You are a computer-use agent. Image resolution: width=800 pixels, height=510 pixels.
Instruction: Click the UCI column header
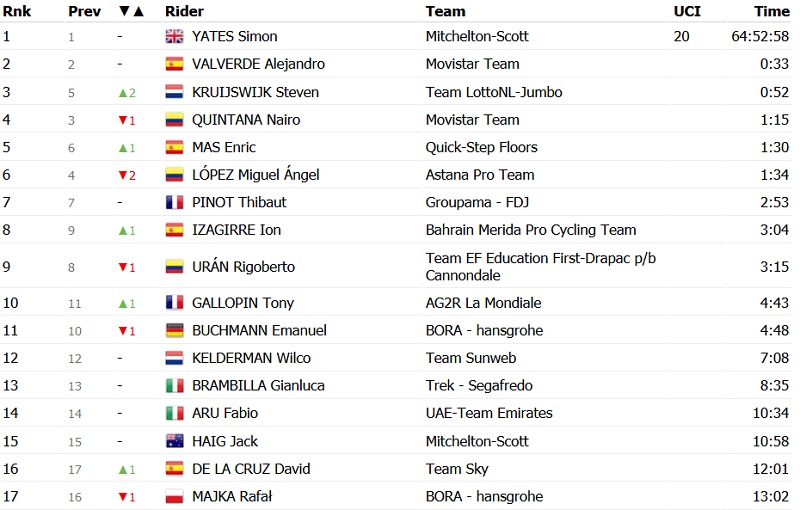tap(687, 12)
